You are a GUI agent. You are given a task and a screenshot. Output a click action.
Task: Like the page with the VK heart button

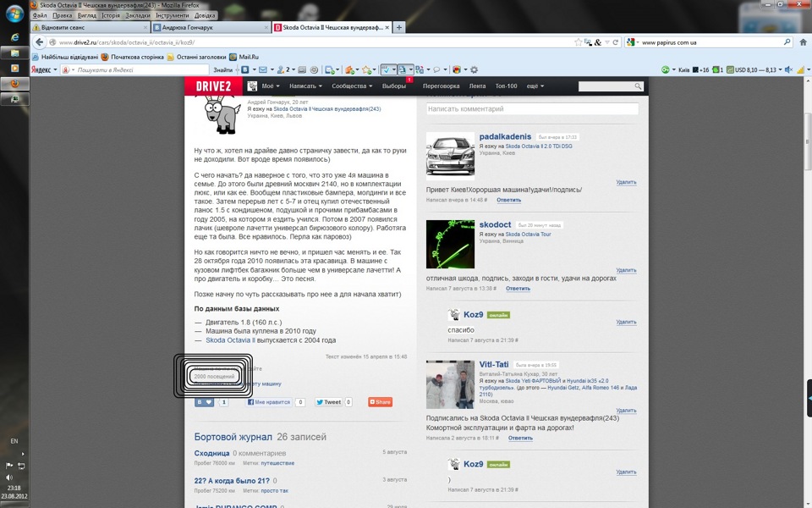205,401
